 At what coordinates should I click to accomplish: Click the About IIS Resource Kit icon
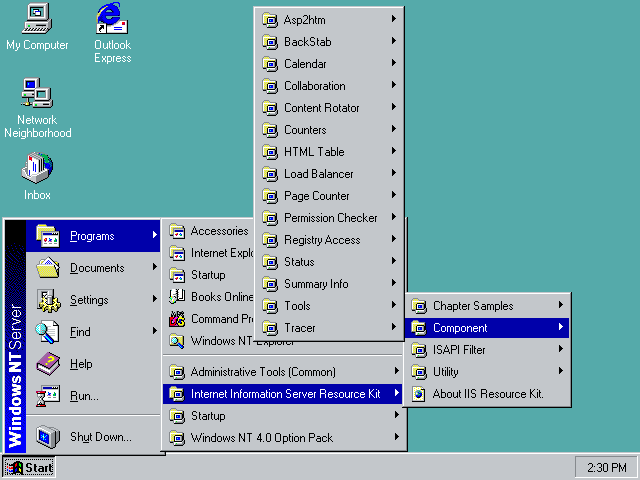[x=419, y=394]
